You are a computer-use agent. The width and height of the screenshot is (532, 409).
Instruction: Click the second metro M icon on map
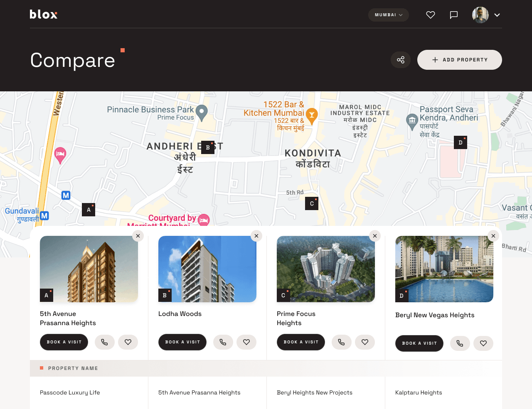[x=66, y=195]
